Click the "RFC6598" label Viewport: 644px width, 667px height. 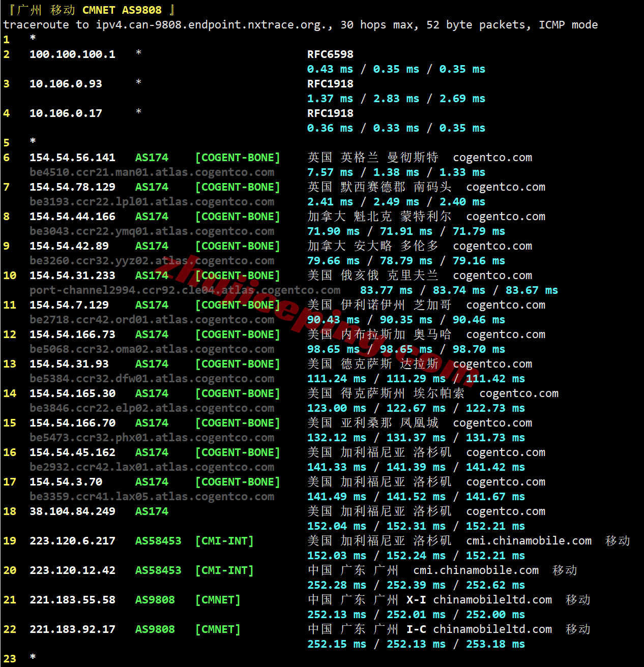[330, 54]
